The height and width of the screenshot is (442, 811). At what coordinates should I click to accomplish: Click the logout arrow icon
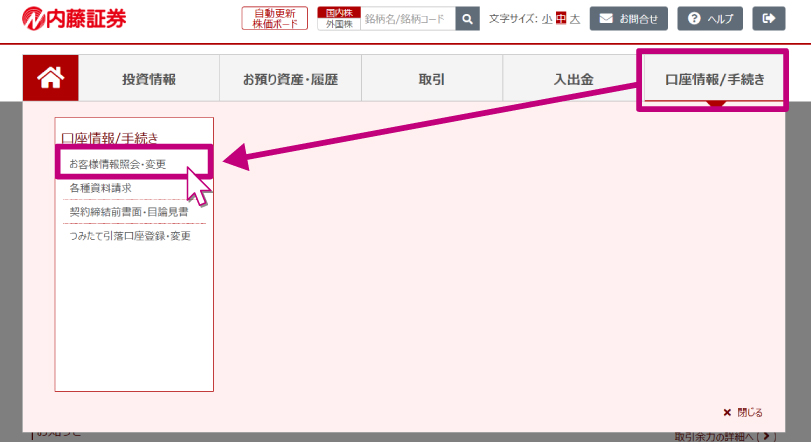768,18
